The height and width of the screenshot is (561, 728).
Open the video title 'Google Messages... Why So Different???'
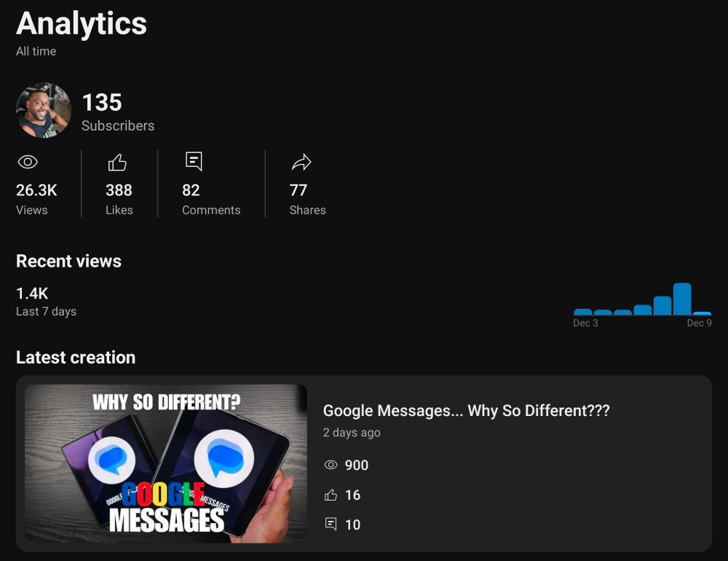pyautogui.click(x=466, y=411)
